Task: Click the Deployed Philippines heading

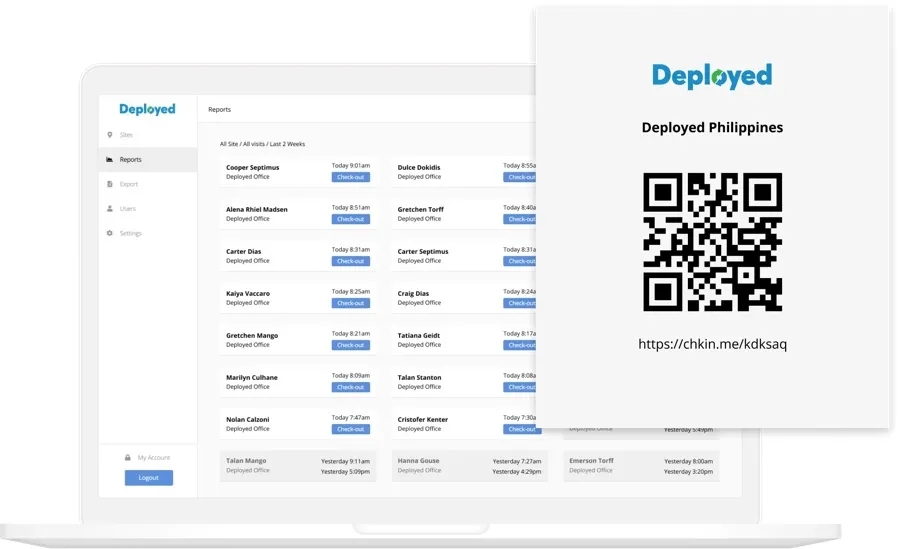Action: (x=712, y=127)
